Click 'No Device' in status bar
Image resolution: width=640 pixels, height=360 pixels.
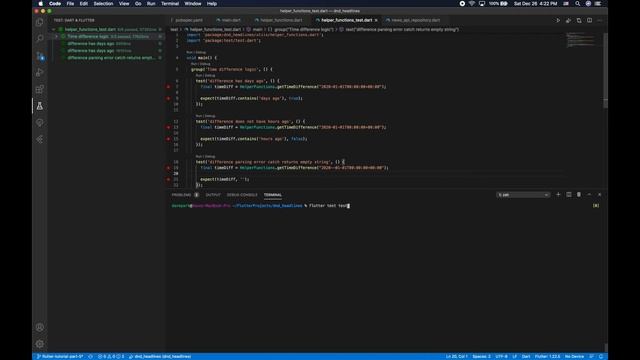coord(574,356)
